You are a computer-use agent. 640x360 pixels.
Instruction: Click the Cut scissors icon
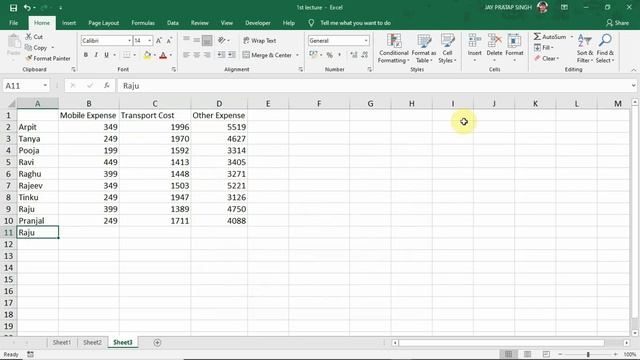click(x=29, y=37)
